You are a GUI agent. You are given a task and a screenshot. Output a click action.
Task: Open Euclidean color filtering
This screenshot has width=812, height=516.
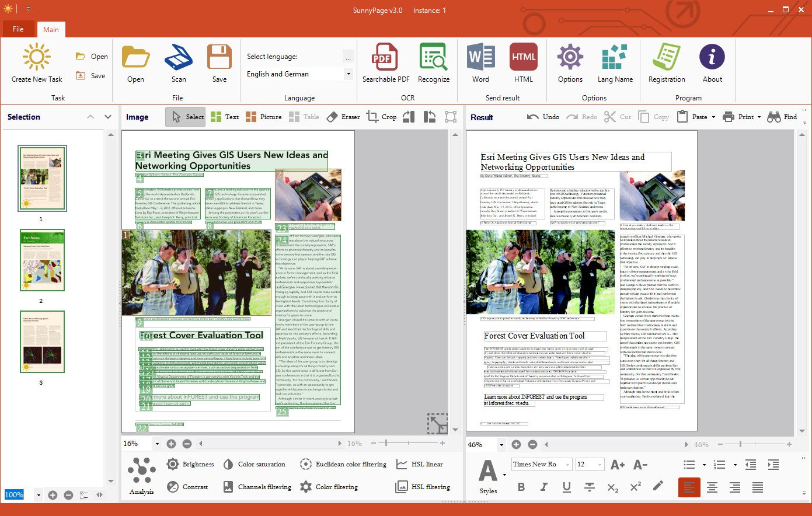(343, 464)
